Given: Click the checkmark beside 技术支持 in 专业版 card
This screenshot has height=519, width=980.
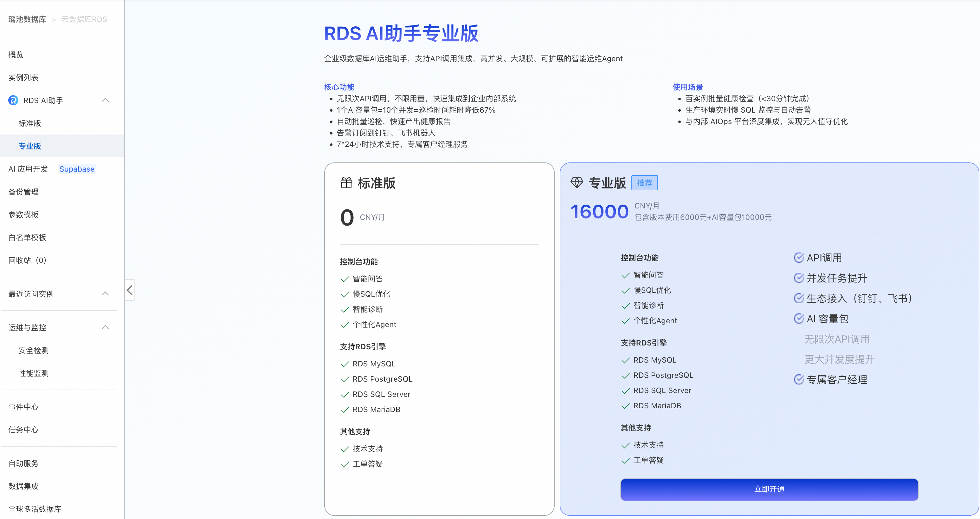Looking at the screenshot, I should (625, 445).
